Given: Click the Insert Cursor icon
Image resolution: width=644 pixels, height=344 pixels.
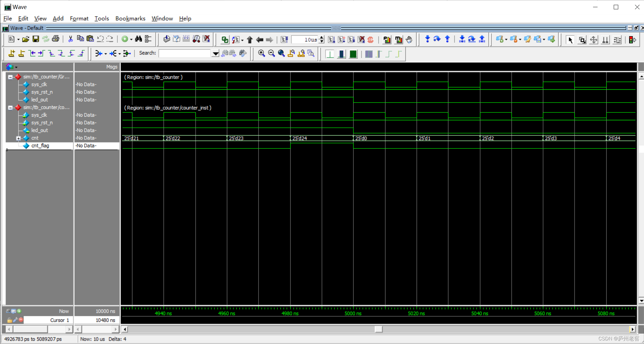Looking at the screenshot, I should [x=11, y=53].
